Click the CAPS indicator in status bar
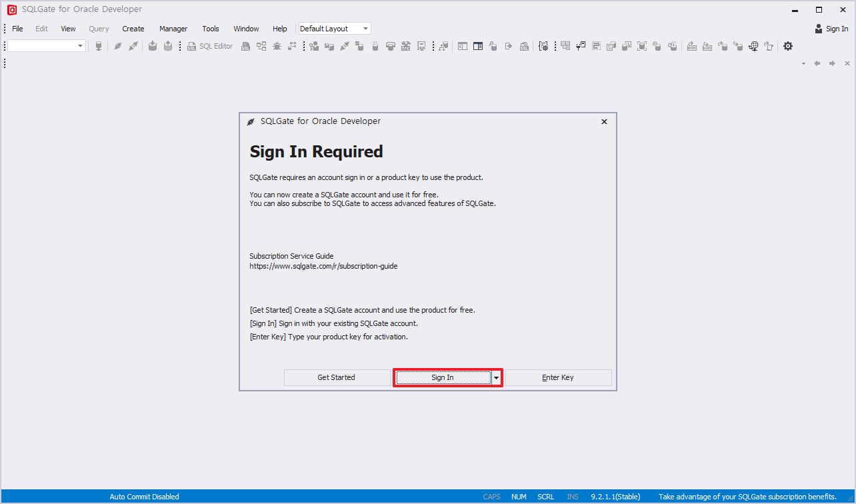This screenshot has width=856, height=504. (491, 497)
